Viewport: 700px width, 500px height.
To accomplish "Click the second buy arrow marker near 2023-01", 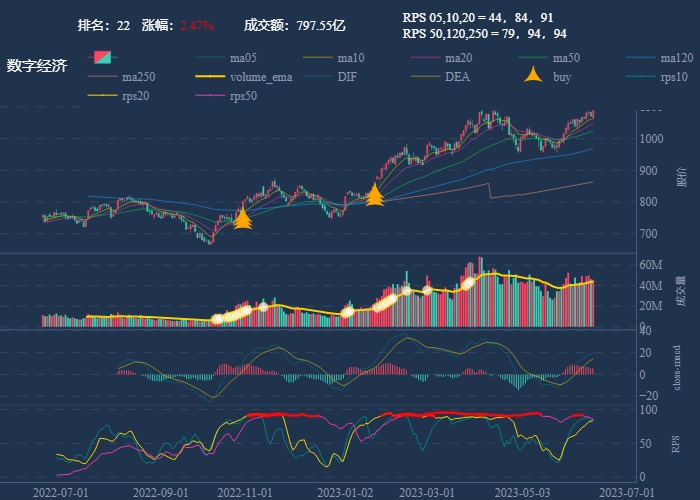I will click(375, 195).
